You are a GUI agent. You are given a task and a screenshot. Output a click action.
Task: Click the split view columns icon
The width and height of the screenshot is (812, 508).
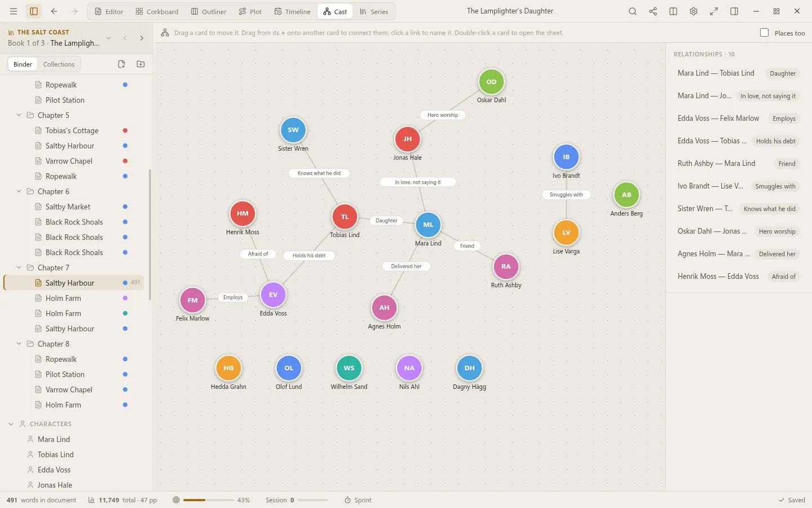pyautogui.click(x=673, y=11)
